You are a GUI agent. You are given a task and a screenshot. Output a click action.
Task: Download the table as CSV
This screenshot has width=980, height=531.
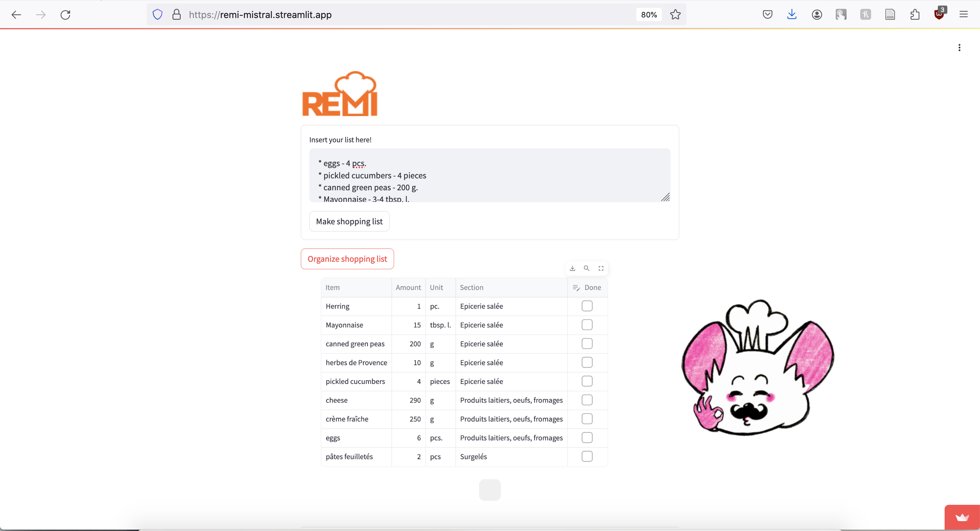(572, 268)
